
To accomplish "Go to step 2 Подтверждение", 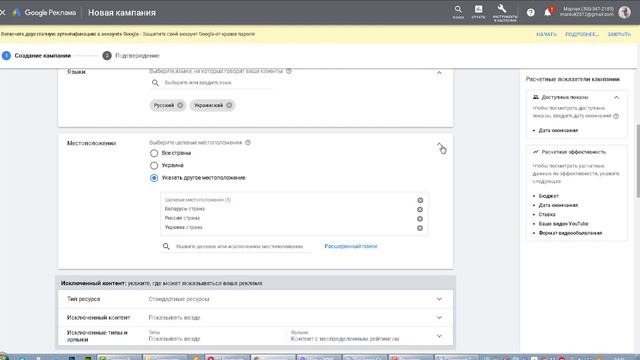I will point(131,56).
